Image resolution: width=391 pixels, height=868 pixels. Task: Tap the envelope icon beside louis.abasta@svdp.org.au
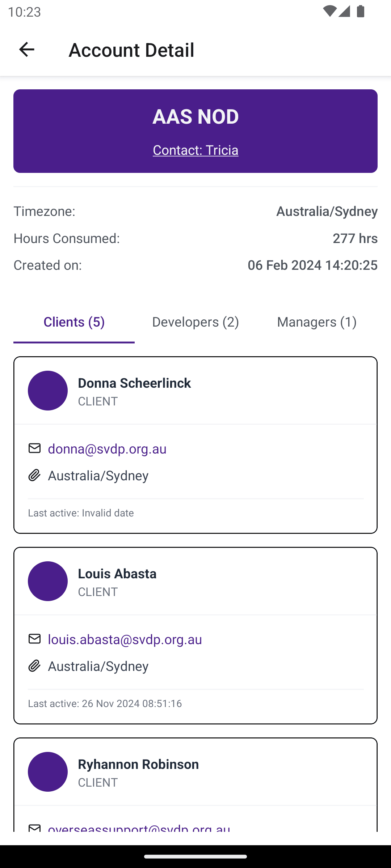coord(34,639)
